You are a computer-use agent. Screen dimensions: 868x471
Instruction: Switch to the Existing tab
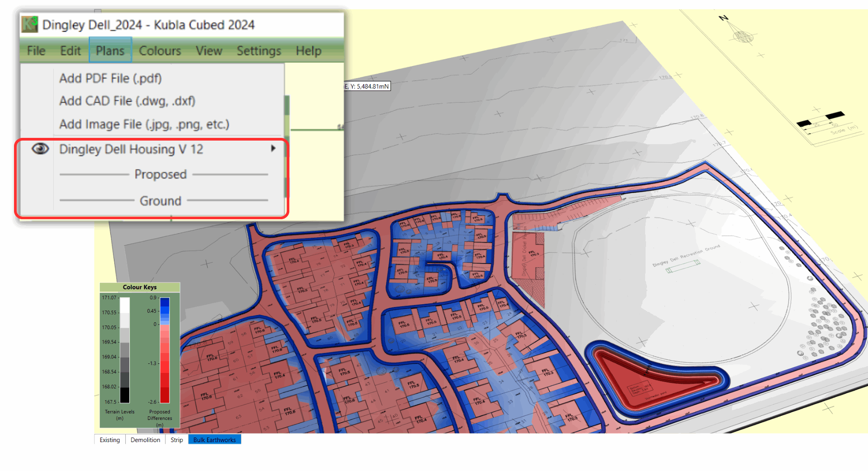coord(110,440)
